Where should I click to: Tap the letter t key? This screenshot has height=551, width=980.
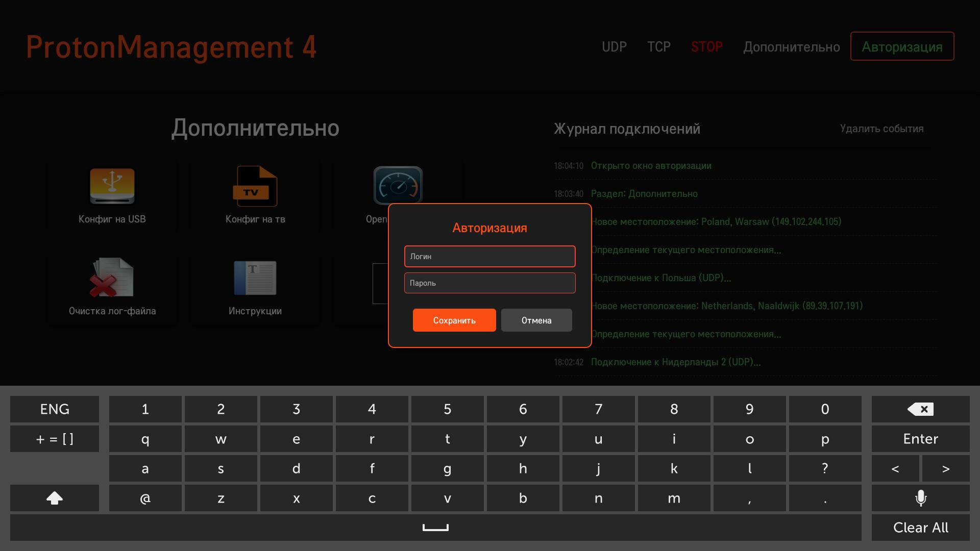448,439
